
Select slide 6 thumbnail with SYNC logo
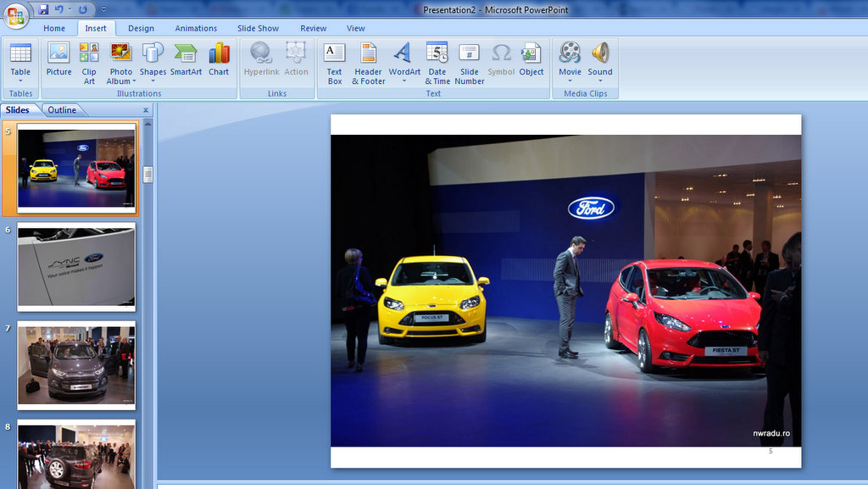point(76,267)
